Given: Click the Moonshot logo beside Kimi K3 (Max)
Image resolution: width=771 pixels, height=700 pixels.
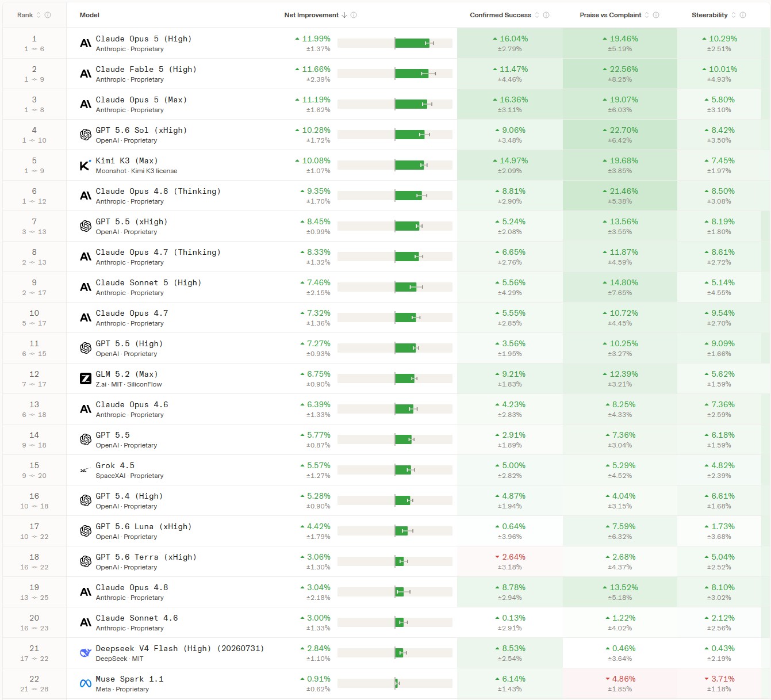Looking at the screenshot, I should 85,166.
